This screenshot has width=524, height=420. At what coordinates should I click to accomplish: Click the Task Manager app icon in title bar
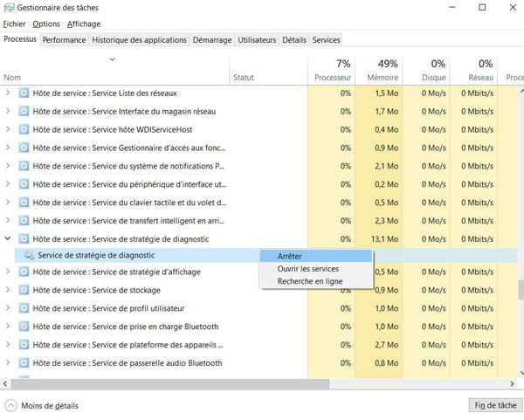point(9,7)
